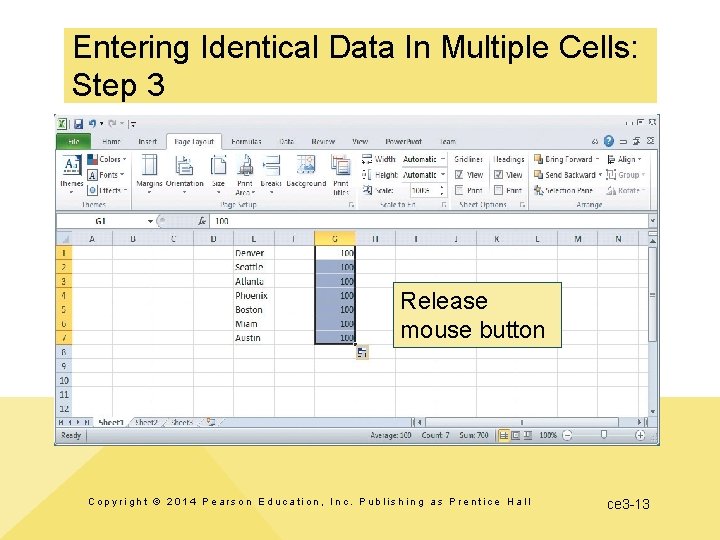This screenshot has width=720, height=540.
Task: Click the Select All corner button
Action: (x=64, y=239)
